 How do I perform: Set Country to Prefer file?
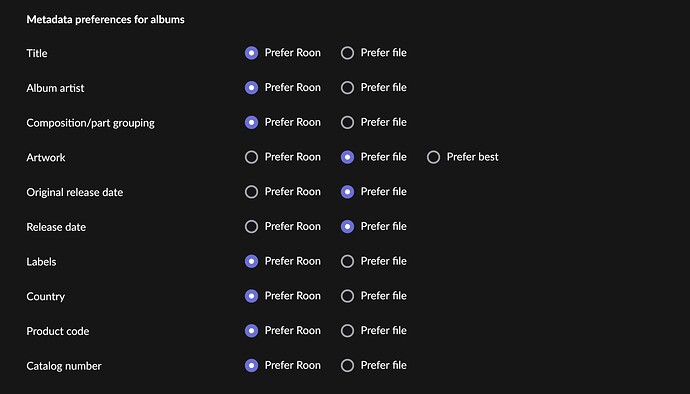click(347, 296)
